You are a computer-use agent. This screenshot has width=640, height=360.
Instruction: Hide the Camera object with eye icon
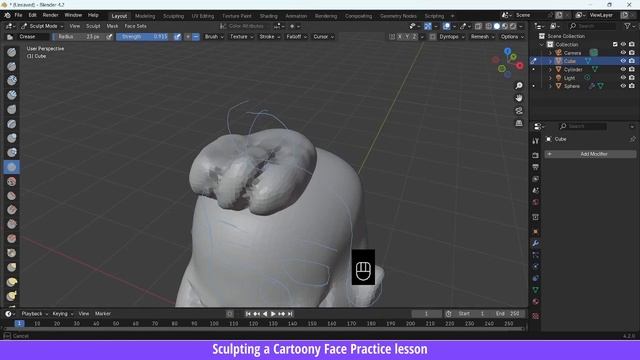[x=623, y=53]
